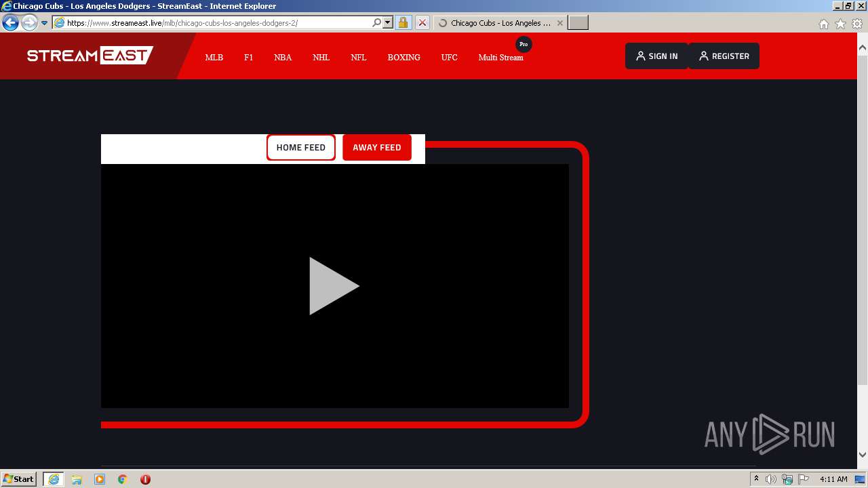Click the REGISTER button
The width and height of the screenshot is (868, 488).
pyautogui.click(x=724, y=56)
